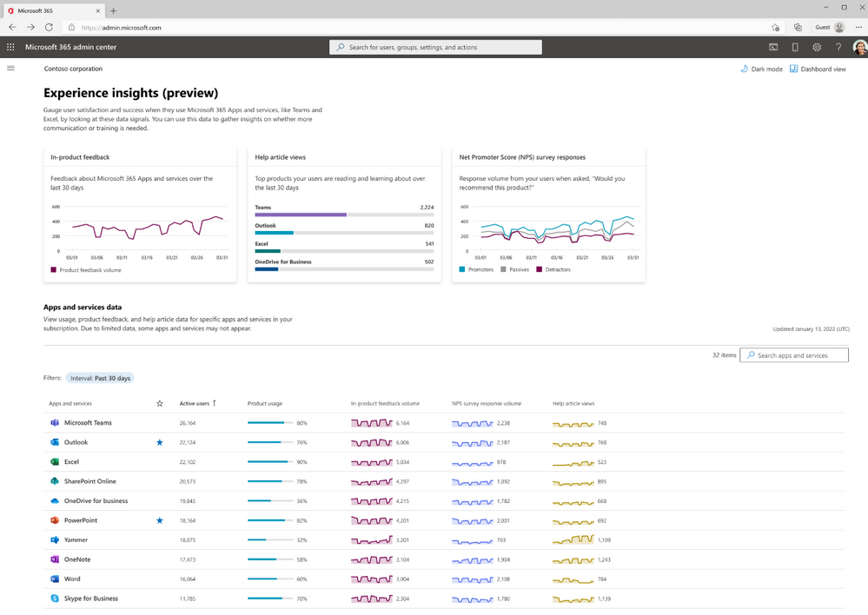
Task: Focus the admin center search box
Action: click(435, 47)
